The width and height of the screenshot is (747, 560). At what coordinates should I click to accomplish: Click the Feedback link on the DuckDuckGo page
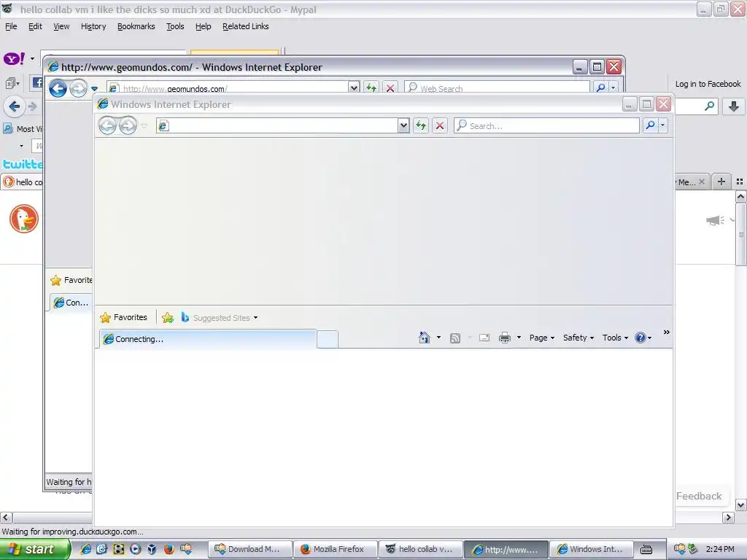tap(699, 496)
